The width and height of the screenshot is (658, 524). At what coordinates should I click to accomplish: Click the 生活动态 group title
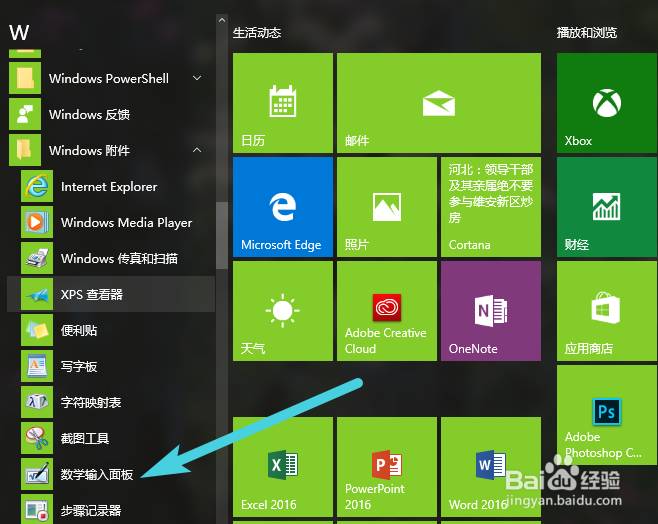[x=257, y=33]
